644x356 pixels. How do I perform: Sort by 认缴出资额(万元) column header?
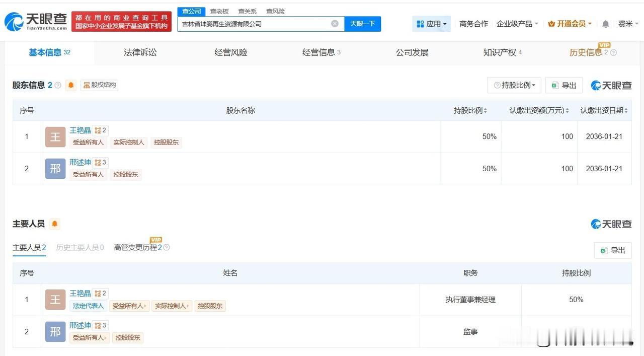[x=539, y=110]
